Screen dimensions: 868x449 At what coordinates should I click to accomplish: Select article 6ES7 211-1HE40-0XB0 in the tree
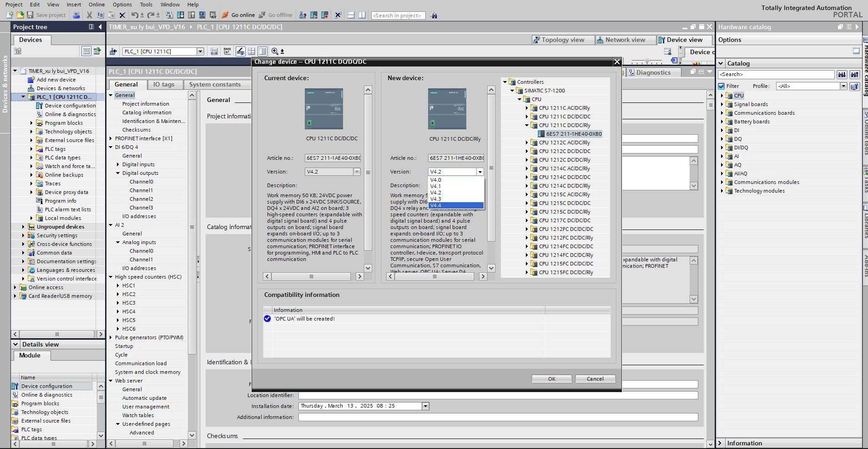point(574,134)
